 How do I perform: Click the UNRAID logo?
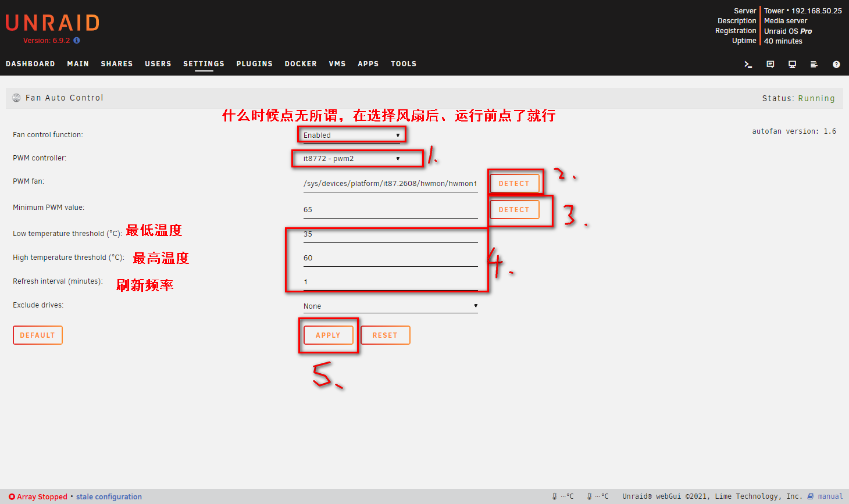tap(53, 23)
